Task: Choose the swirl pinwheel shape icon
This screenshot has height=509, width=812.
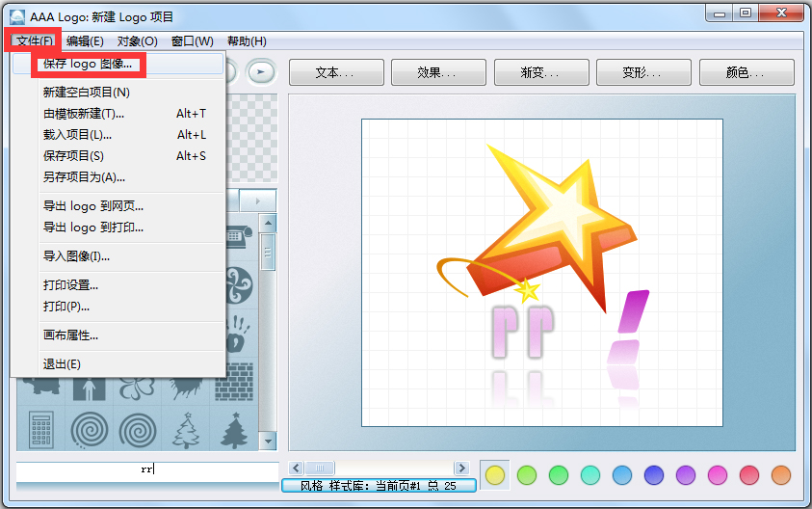Action: (238, 286)
